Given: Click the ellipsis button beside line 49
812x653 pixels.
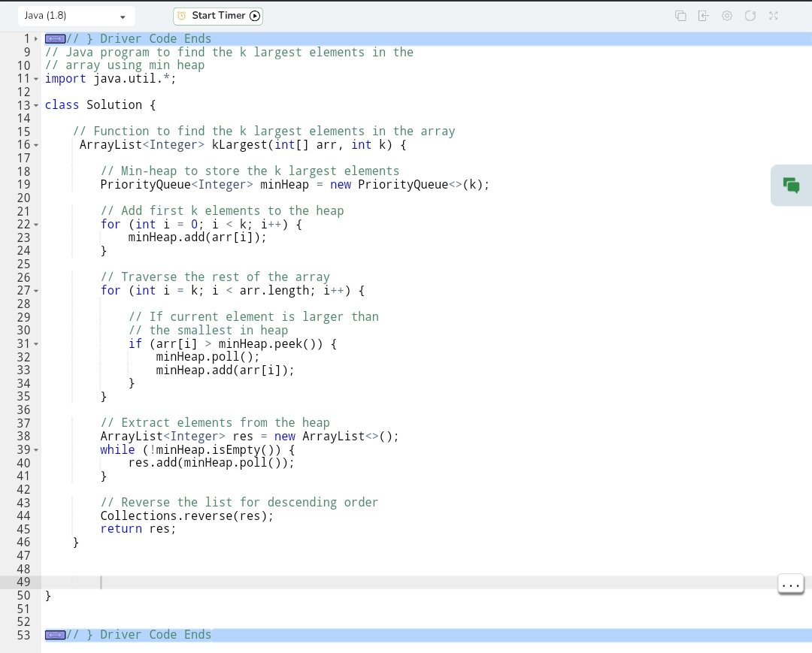Looking at the screenshot, I should (x=791, y=585).
